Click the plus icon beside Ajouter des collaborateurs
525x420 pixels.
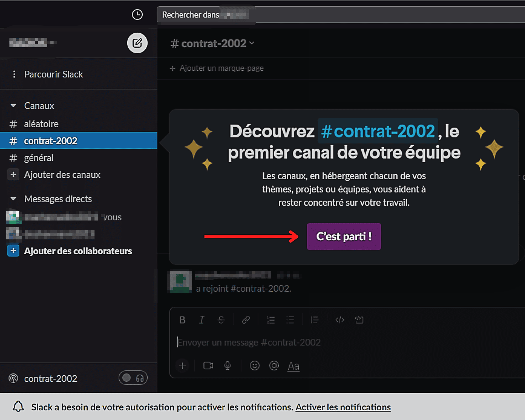click(x=13, y=251)
